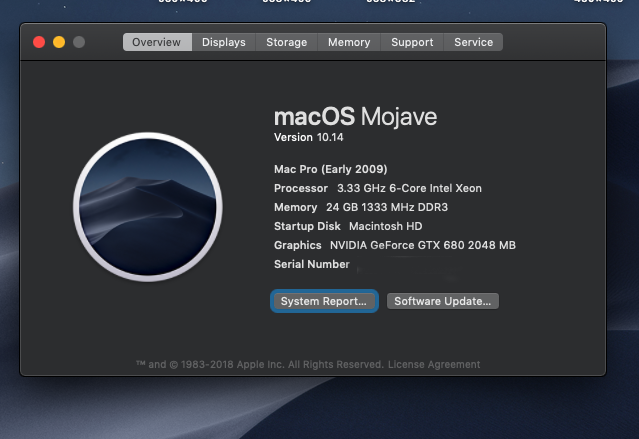Open the Support tab
This screenshot has height=439, width=639.
click(x=412, y=42)
